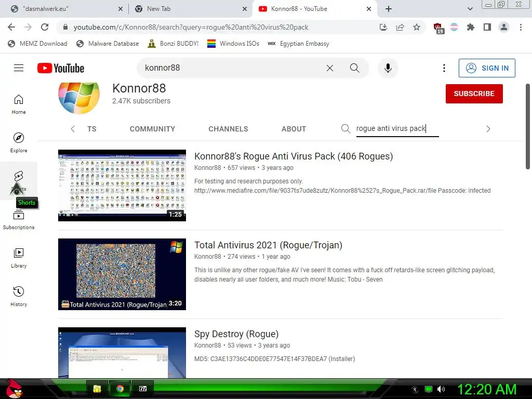Click the Sign In button

[487, 68]
